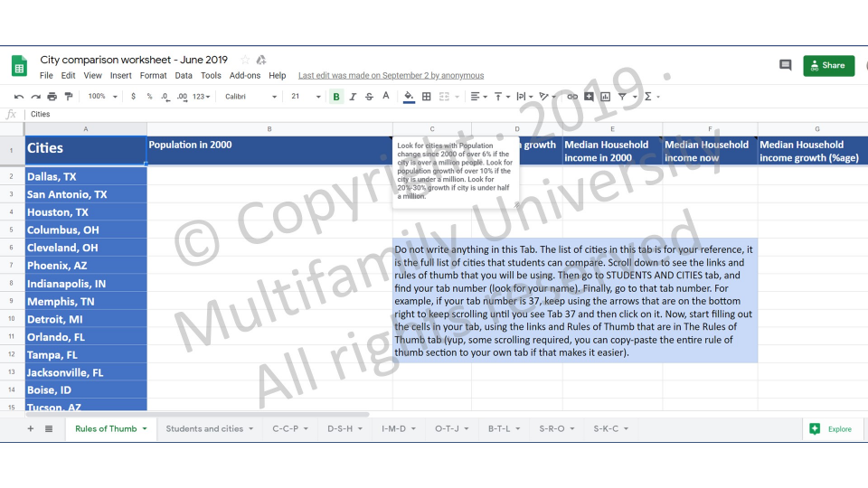Switch to Students and cities tab
Image resolution: width=868 pixels, height=488 pixels.
coord(204,428)
